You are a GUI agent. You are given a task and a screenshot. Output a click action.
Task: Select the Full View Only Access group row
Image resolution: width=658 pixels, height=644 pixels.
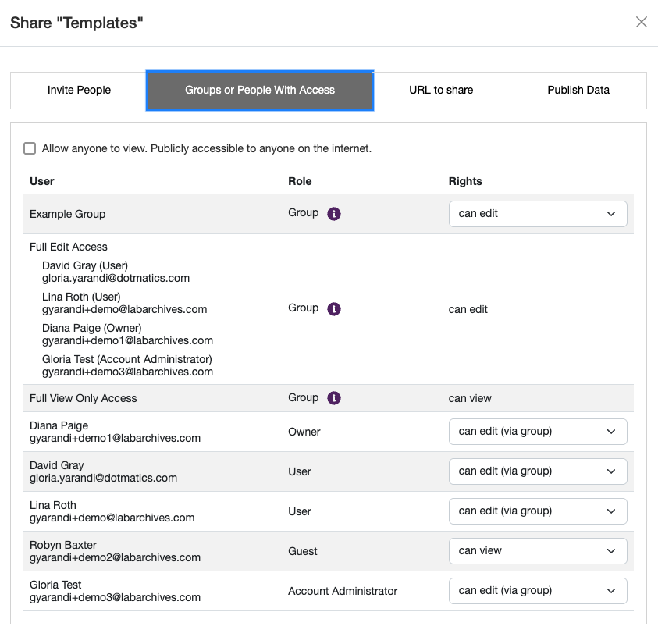[83, 397]
